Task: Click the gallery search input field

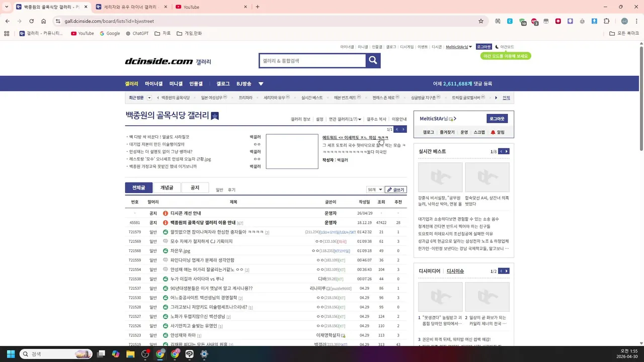Action: point(312,60)
